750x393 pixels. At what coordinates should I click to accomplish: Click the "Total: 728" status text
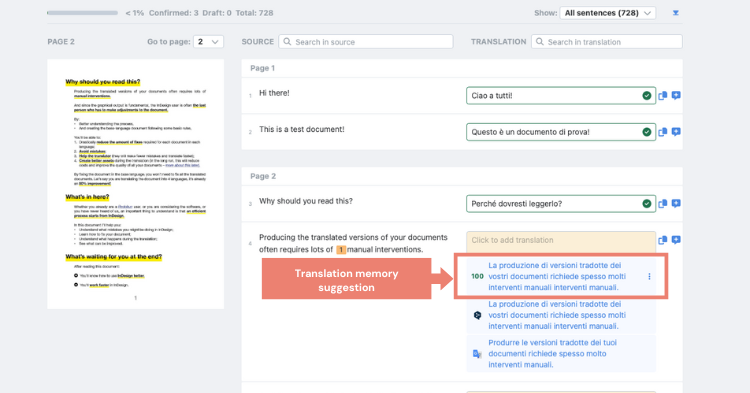(x=254, y=13)
